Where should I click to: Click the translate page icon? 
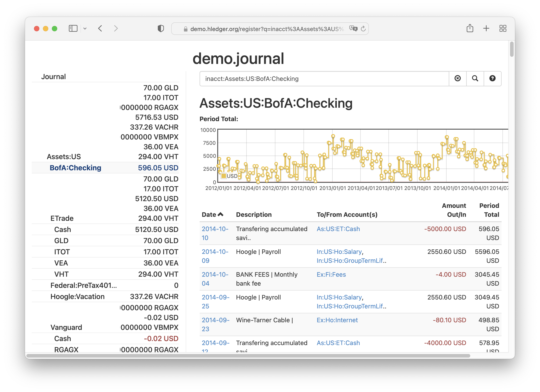tap(353, 29)
